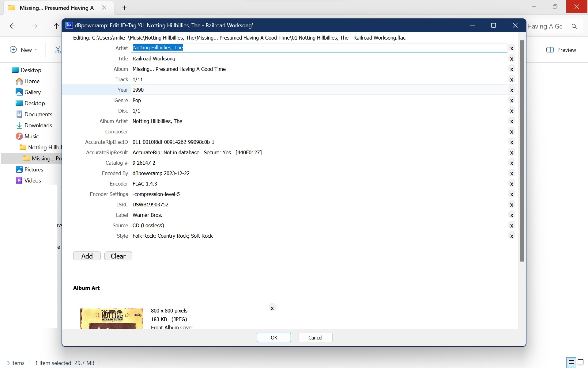Screen dimensions: 588x368
Task: Remove the Genre tag via x icon
Action: tap(511, 100)
